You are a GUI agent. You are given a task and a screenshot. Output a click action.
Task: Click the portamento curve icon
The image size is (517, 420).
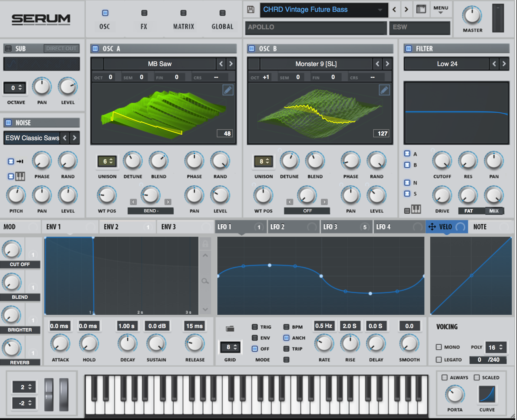[x=487, y=394]
